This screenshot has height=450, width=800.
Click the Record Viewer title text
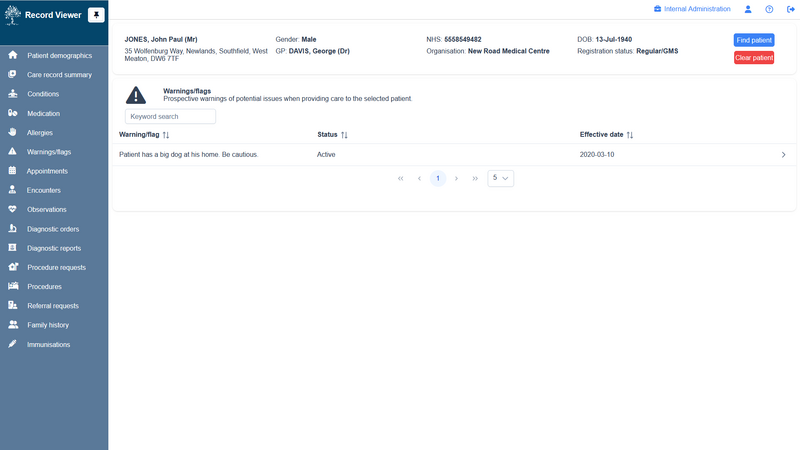coord(53,15)
